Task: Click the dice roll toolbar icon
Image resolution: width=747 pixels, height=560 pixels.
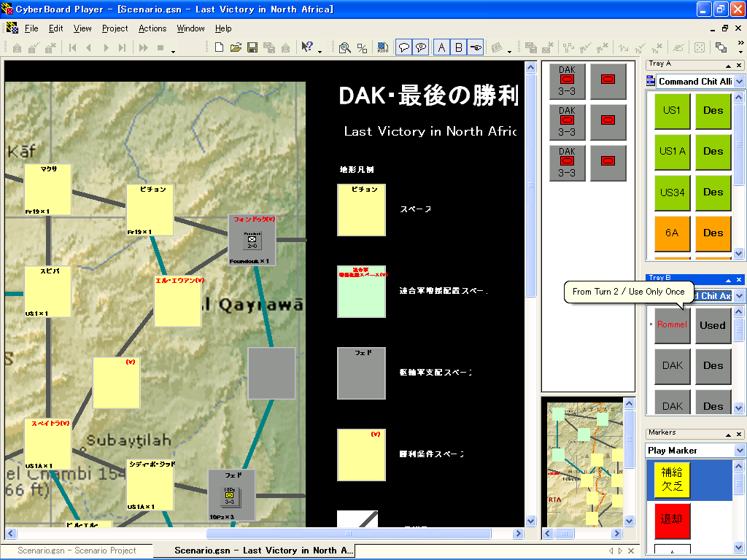Action: (x=700, y=47)
